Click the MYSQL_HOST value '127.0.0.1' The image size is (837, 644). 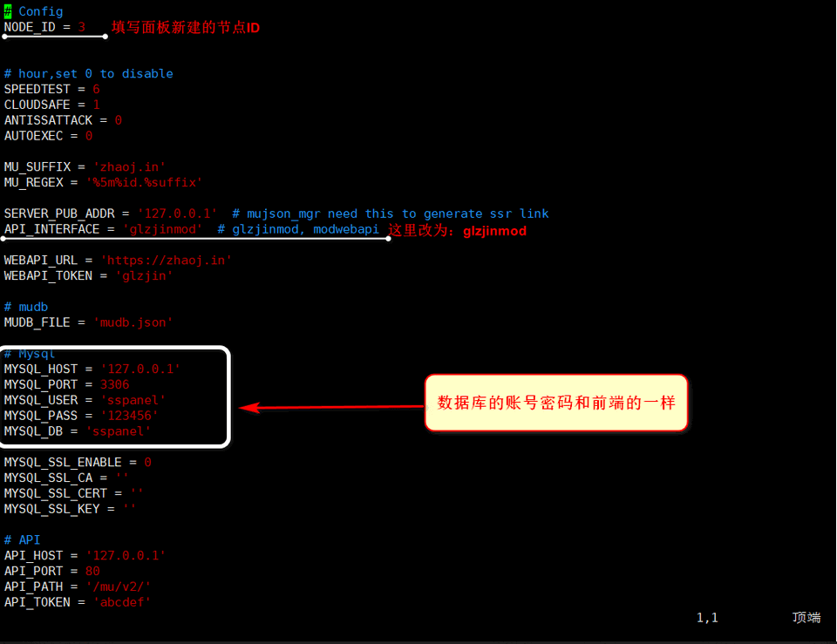(x=141, y=369)
